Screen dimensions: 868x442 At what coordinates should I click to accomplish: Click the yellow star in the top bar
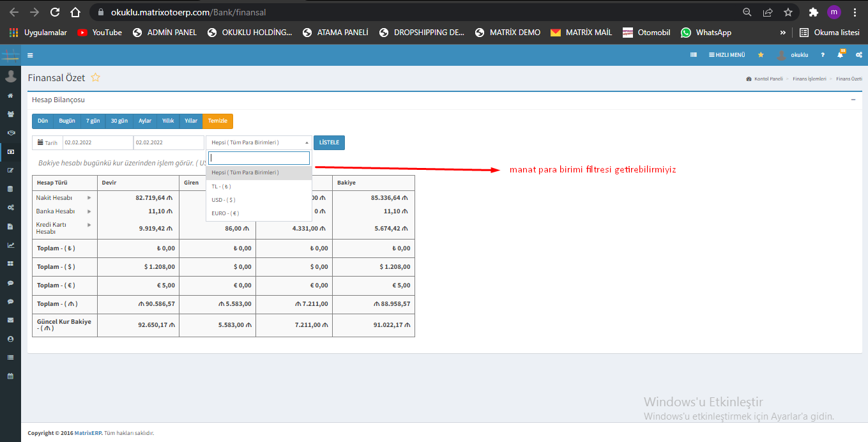[761, 55]
